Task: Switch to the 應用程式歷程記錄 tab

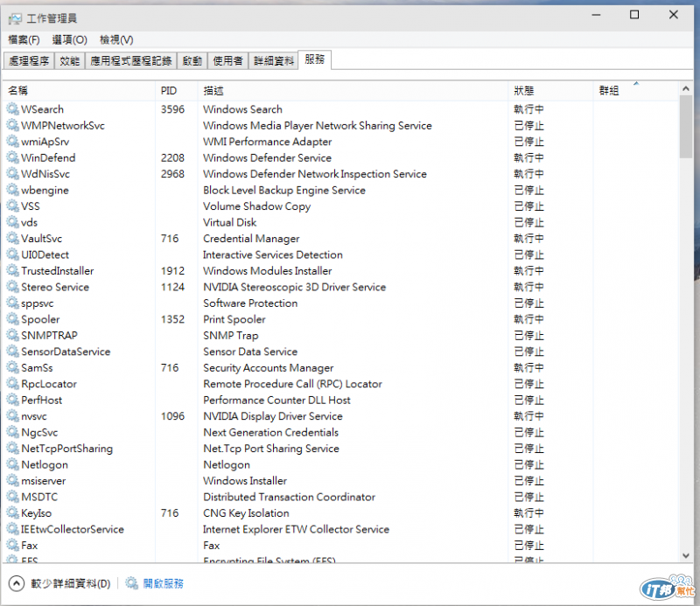Action: click(x=130, y=60)
